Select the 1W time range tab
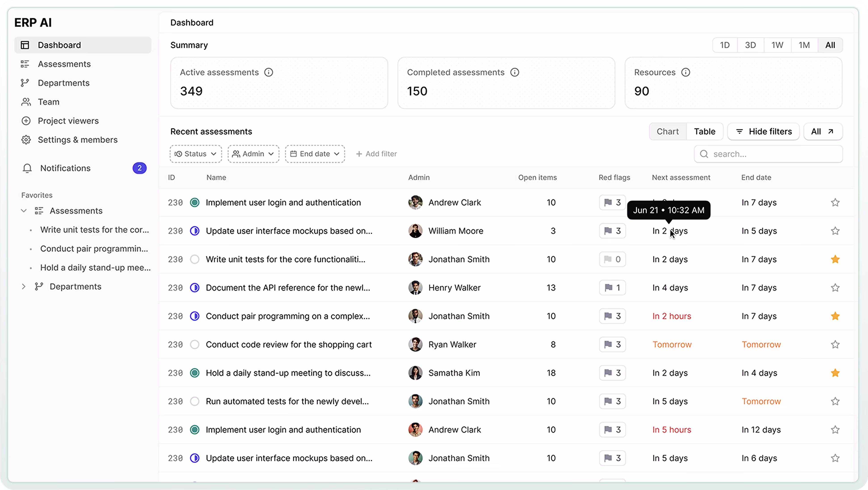The height and width of the screenshot is (490, 868). (x=777, y=45)
